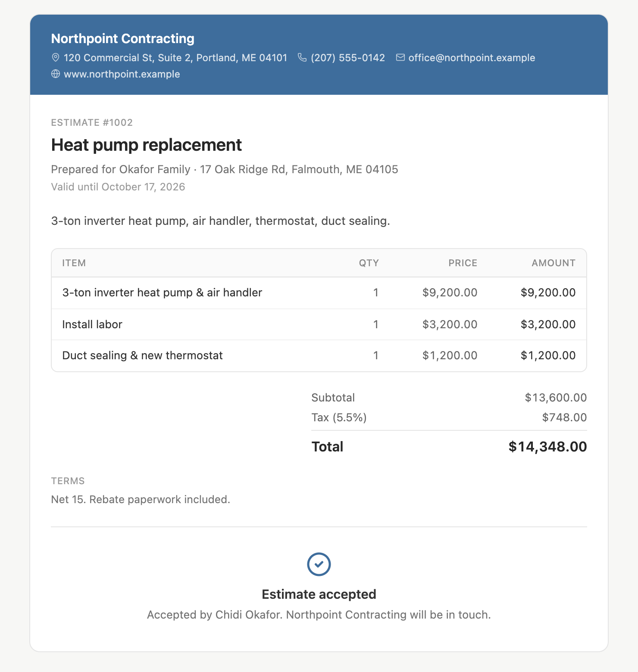The height and width of the screenshot is (672, 638).
Task: Open the office@northpoint.example email link
Action: pyautogui.click(x=472, y=58)
